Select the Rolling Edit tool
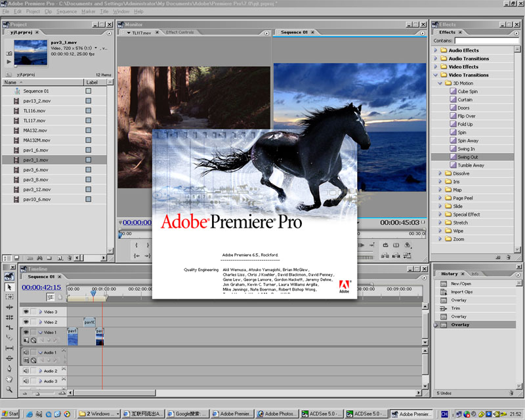The image size is (525, 420). [9, 317]
